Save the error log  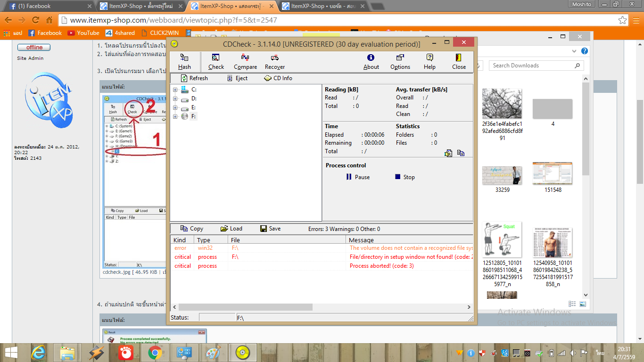(270, 229)
